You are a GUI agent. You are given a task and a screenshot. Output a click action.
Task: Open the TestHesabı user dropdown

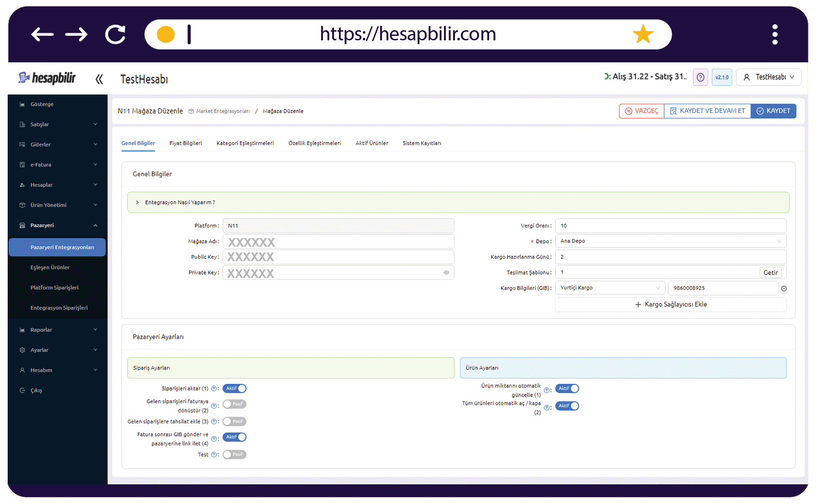pyautogui.click(x=768, y=77)
